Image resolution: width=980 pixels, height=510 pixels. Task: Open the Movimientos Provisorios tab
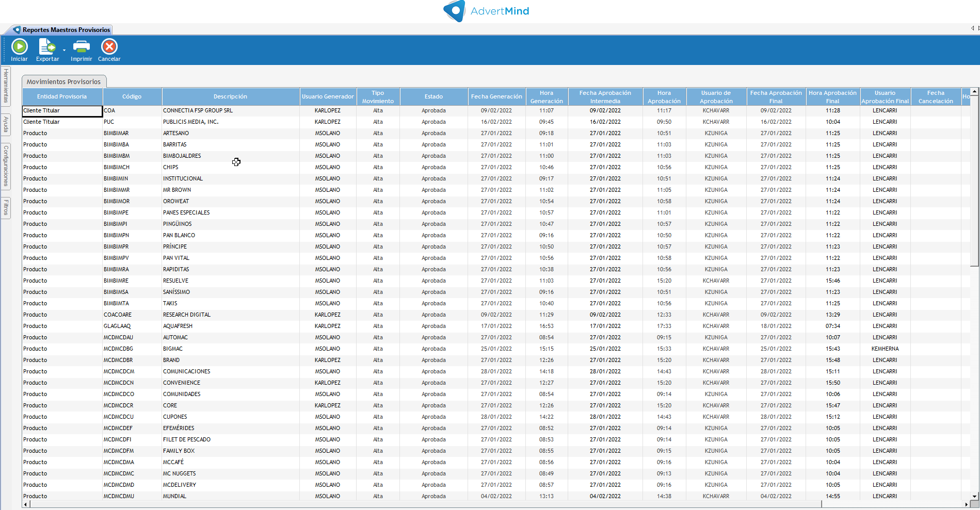[x=64, y=81]
